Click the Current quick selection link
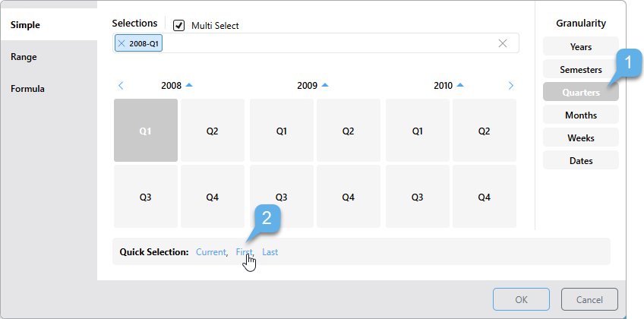The image size is (644, 319). (x=210, y=252)
